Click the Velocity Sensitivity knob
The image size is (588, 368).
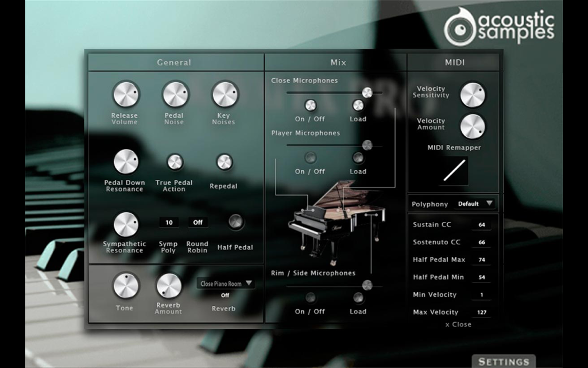473,95
